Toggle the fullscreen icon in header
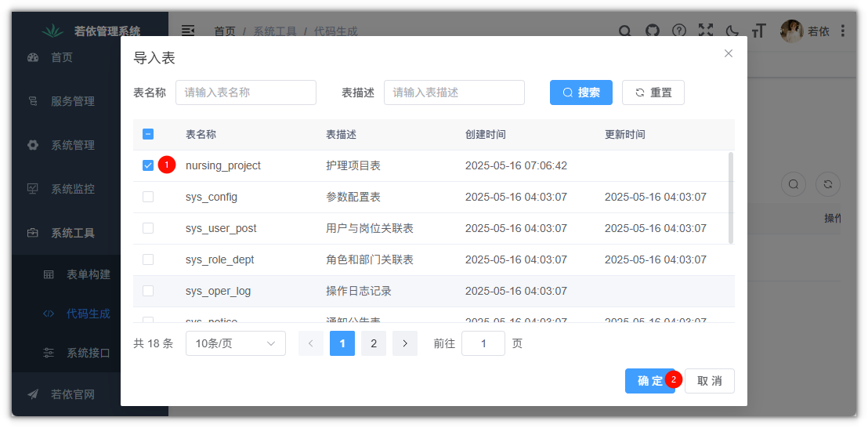Screen dimensions: 868x428 pyautogui.click(x=705, y=31)
